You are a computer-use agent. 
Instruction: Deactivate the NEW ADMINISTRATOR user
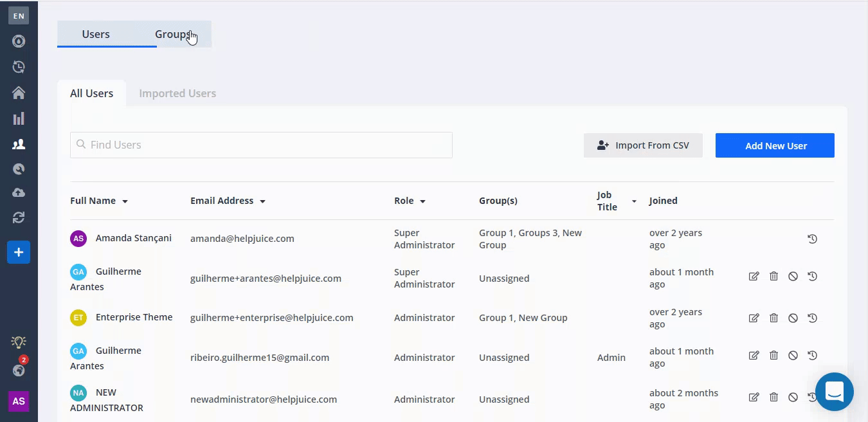[793, 397]
